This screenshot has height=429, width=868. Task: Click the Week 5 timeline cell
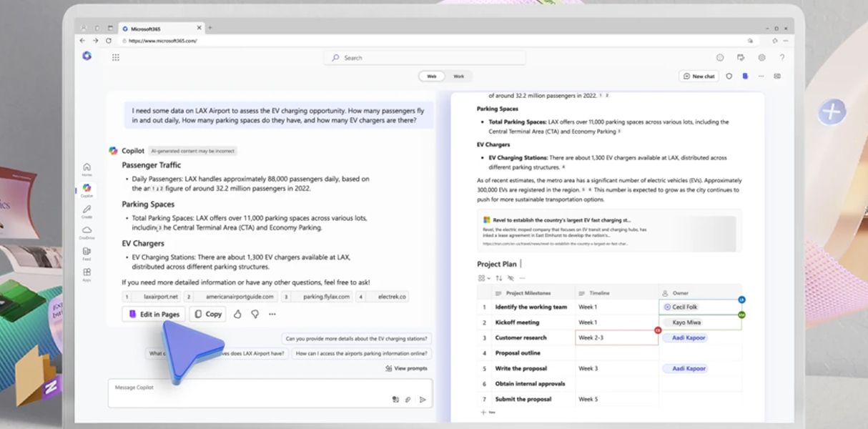click(x=616, y=399)
